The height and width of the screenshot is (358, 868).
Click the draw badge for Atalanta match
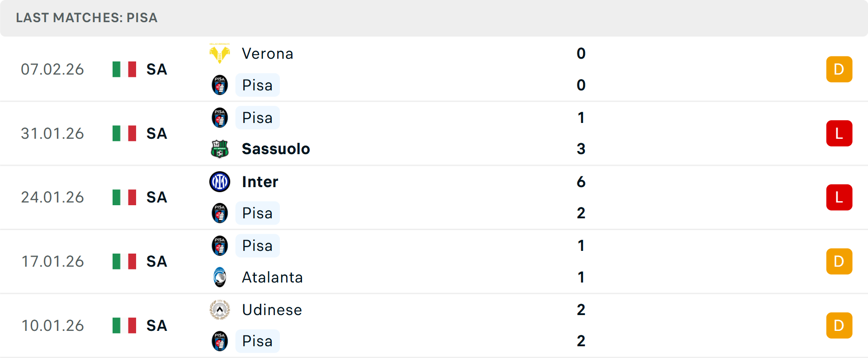click(x=839, y=261)
